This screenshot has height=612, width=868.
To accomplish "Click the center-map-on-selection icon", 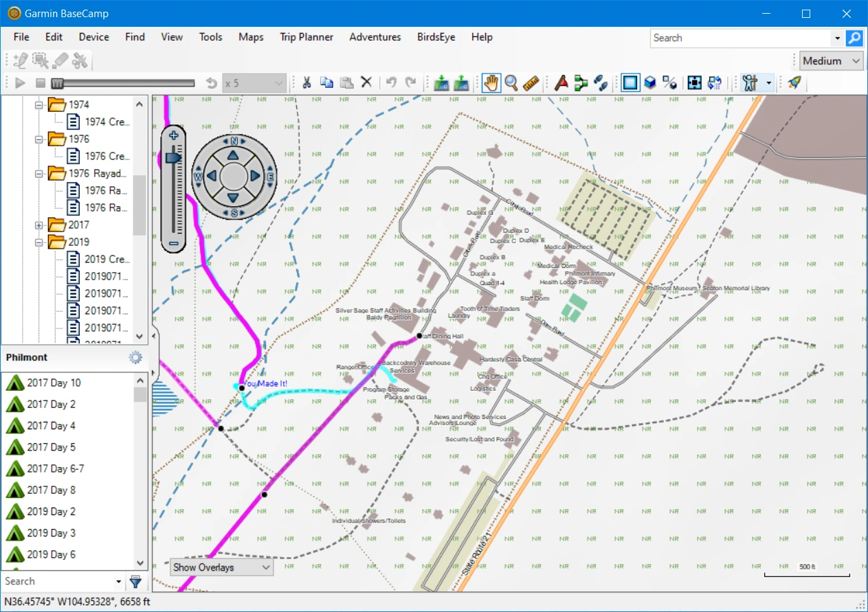I will point(695,83).
